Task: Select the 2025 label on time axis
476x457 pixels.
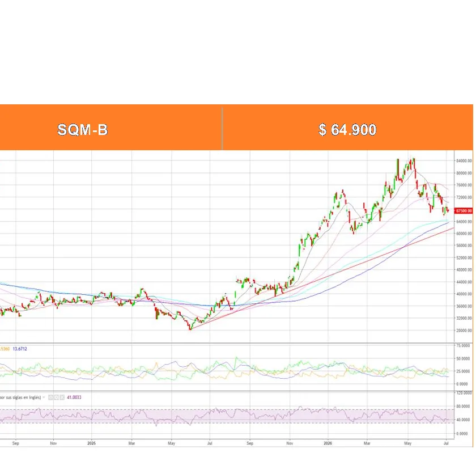Action: 91,443
